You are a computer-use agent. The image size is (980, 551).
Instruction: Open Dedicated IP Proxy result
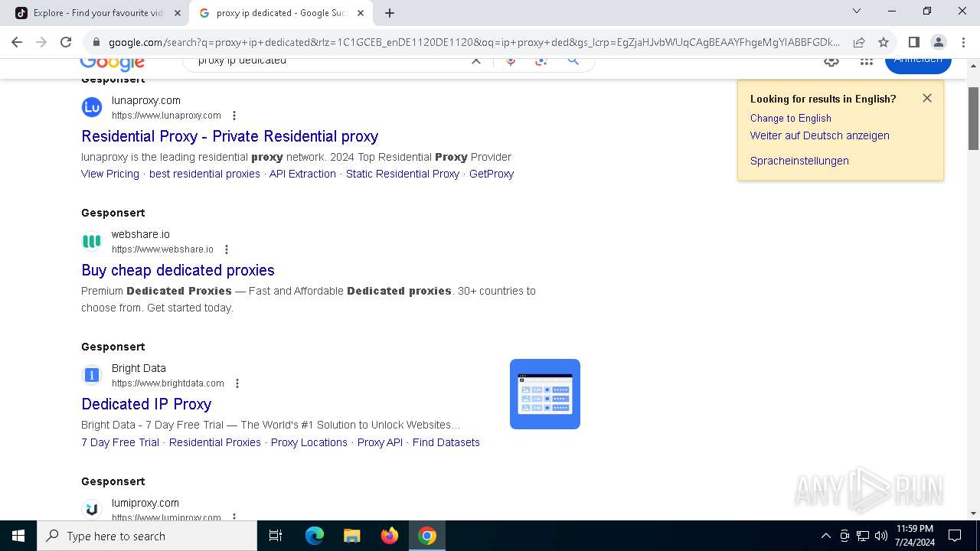146,404
